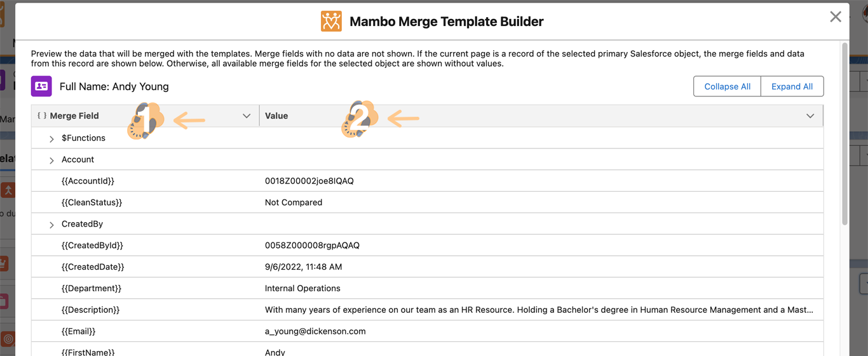This screenshot has height=356, width=868.
Task: Close the Mambo Merge Template Builder dialog
Action: point(835,17)
